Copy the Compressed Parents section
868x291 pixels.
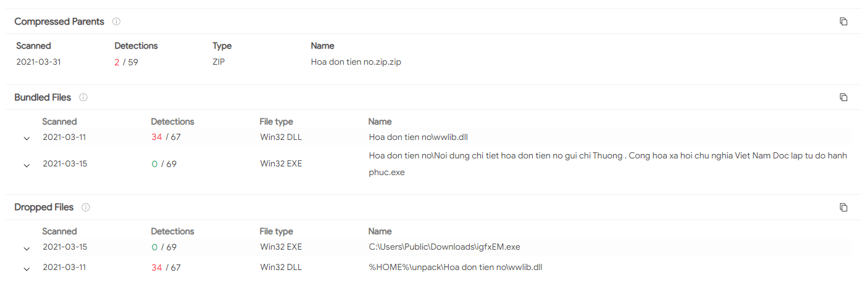click(x=843, y=22)
